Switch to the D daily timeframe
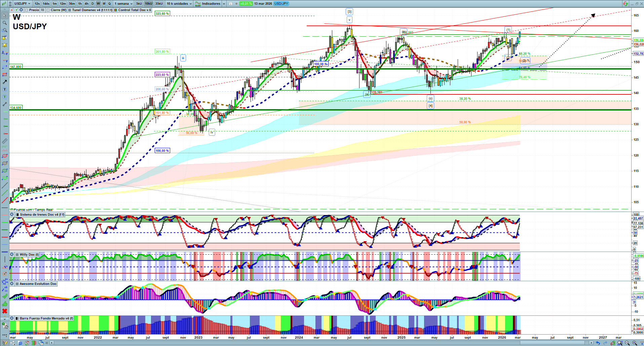Screen dimensions: 644x346 click(x=92, y=4)
